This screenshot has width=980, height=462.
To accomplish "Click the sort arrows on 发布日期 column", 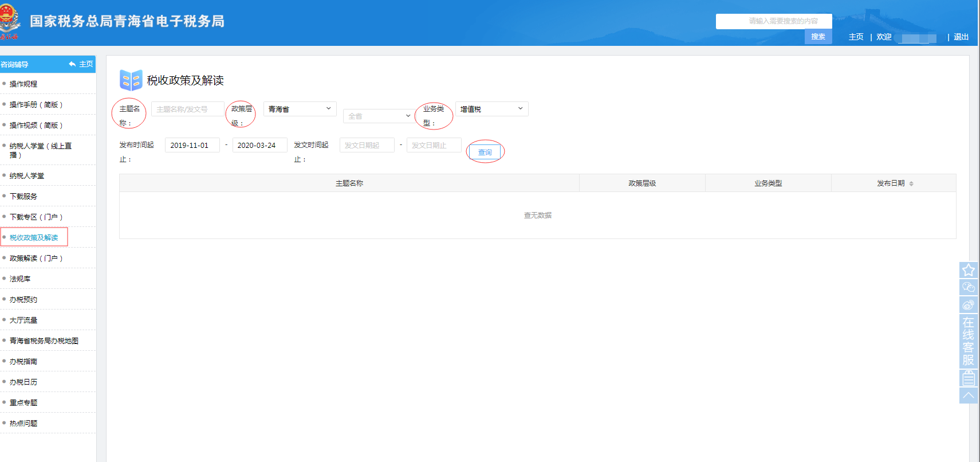I will pyautogui.click(x=911, y=183).
